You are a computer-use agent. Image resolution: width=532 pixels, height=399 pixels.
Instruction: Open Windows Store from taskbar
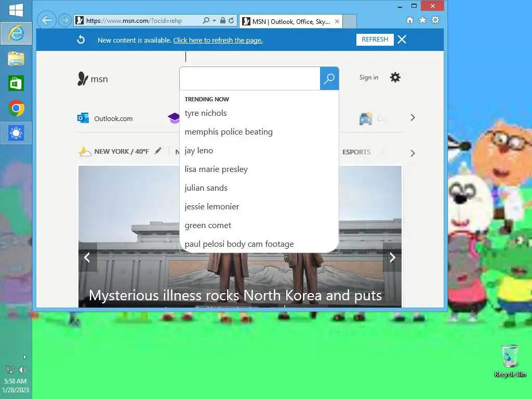pos(16,83)
